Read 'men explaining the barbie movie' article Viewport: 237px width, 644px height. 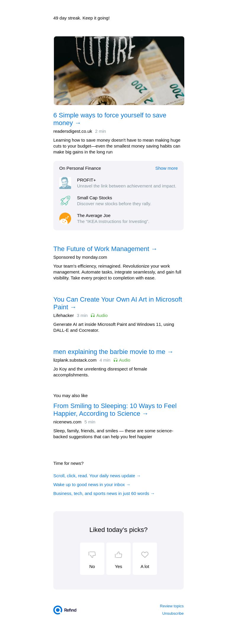pos(113,352)
